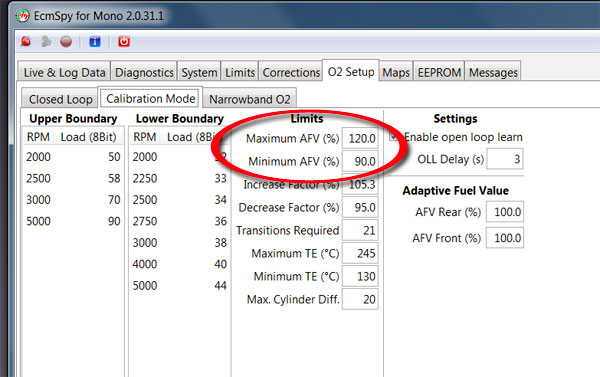600x377 pixels.
Task: Click the Transitions Required field
Action: pyautogui.click(x=360, y=230)
